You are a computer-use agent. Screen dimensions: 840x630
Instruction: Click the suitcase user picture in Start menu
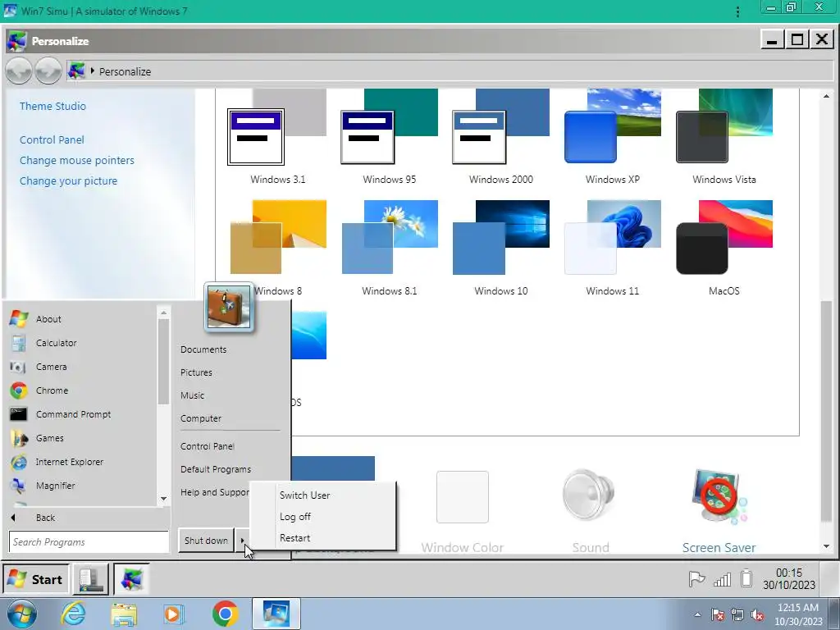coord(229,308)
